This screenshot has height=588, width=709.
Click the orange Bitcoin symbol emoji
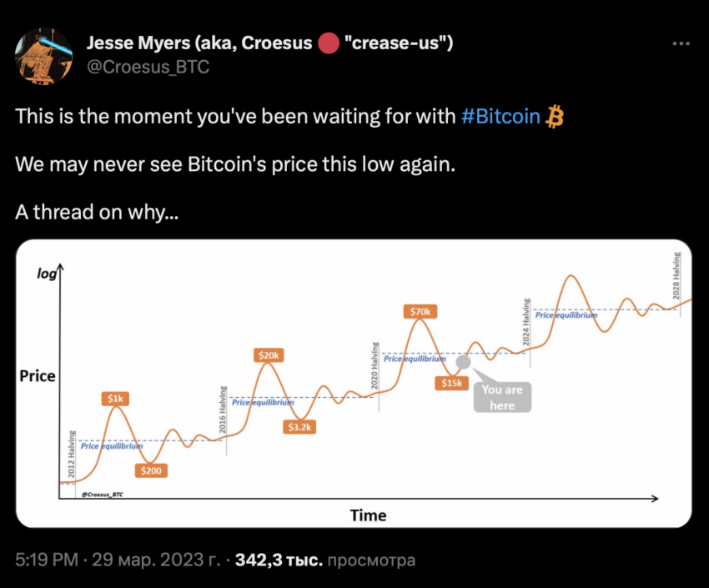555,117
